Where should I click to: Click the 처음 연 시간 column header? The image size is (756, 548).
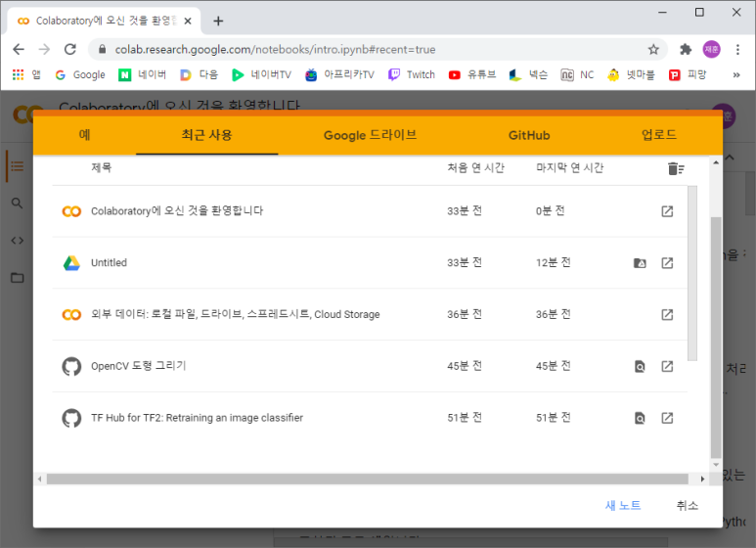(475, 168)
